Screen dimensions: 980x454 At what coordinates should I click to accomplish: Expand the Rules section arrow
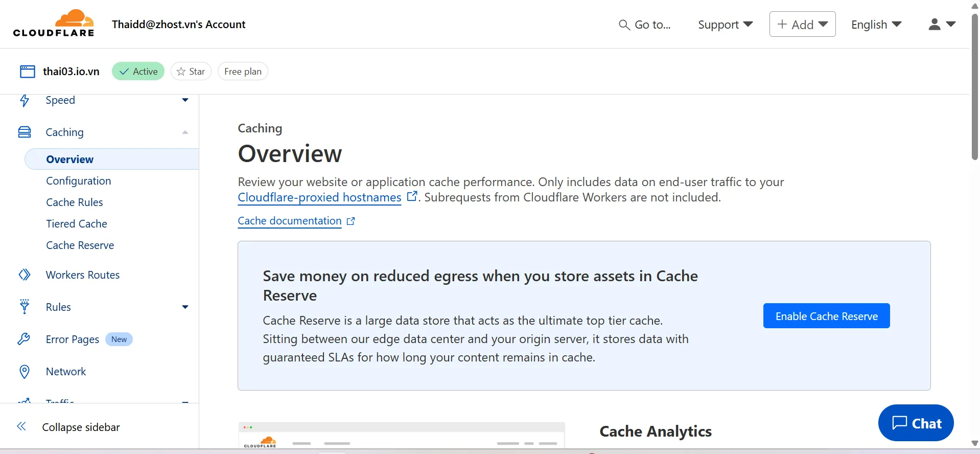[x=185, y=307]
